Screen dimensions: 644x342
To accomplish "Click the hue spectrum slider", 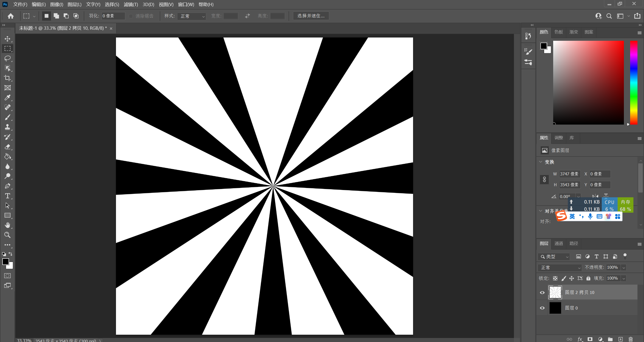I will tap(633, 82).
